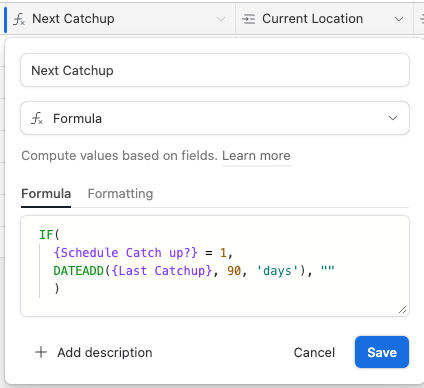The height and width of the screenshot is (388, 424).
Task: Click the Current Location field type icon
Action: point(248,19)
